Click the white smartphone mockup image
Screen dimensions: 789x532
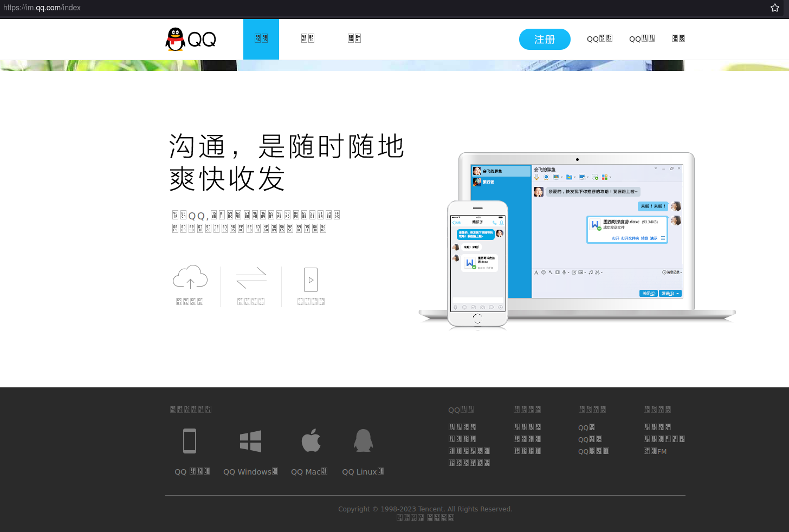[477, 264]
